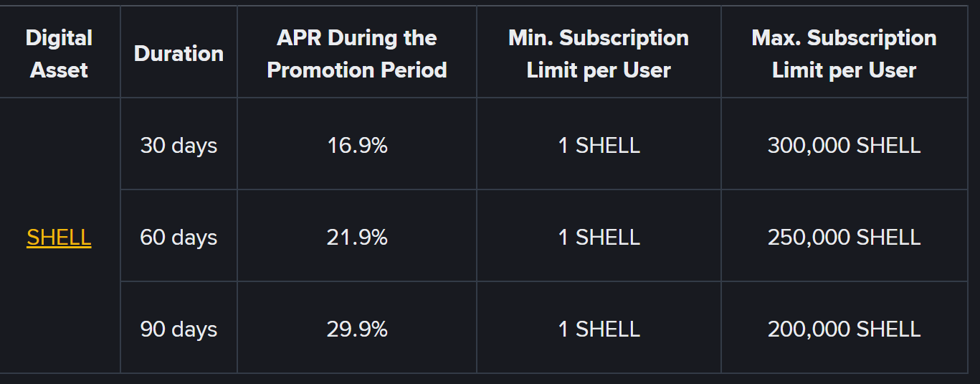The image size is (980, 384).
Task: Open the SHELL digital asset link
Action: pos(59,238)
